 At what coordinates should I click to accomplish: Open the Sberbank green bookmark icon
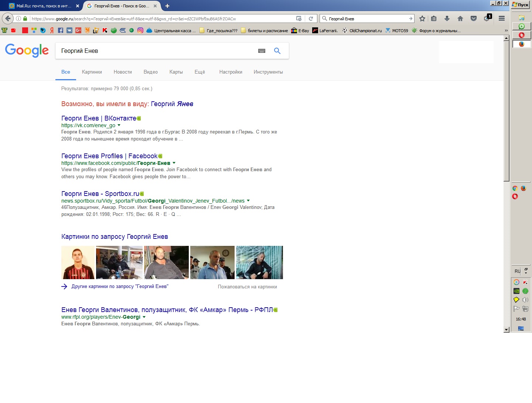click(114, 30)
